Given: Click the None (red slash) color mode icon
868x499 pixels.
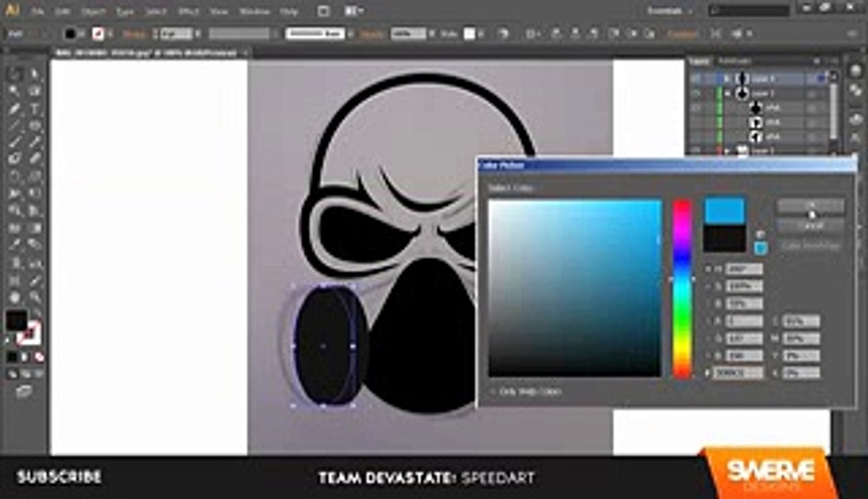Looking at the screenshot, I should 39,357.
